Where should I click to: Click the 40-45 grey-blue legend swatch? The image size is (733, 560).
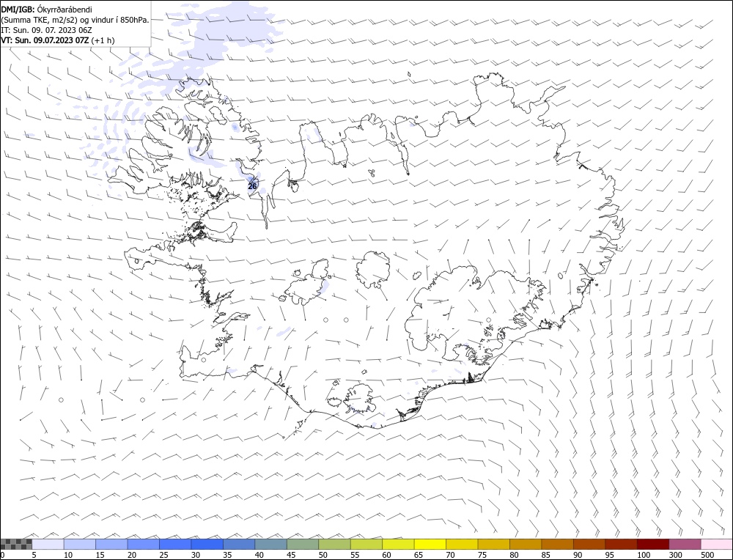coord(270,544)
